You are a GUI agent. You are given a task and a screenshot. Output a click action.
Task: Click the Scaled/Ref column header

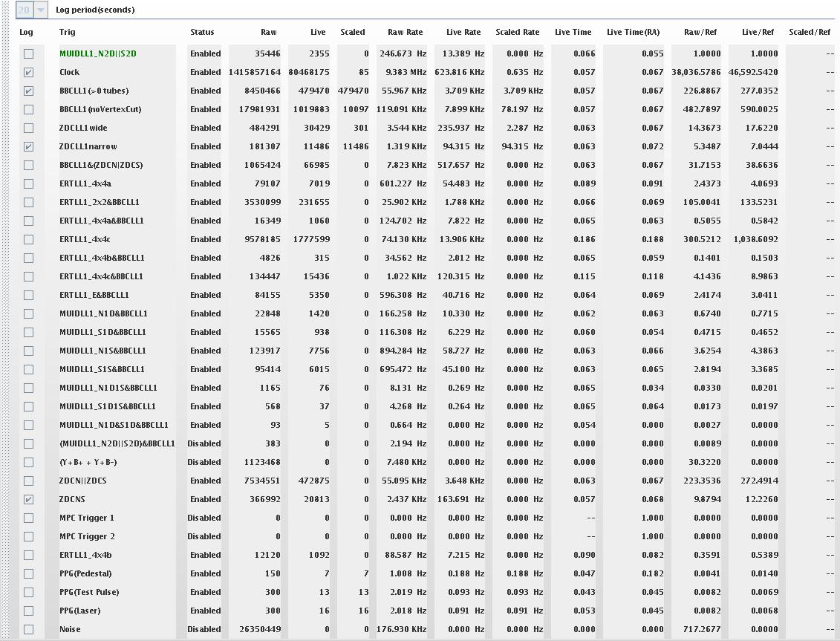tap(810, 32)
